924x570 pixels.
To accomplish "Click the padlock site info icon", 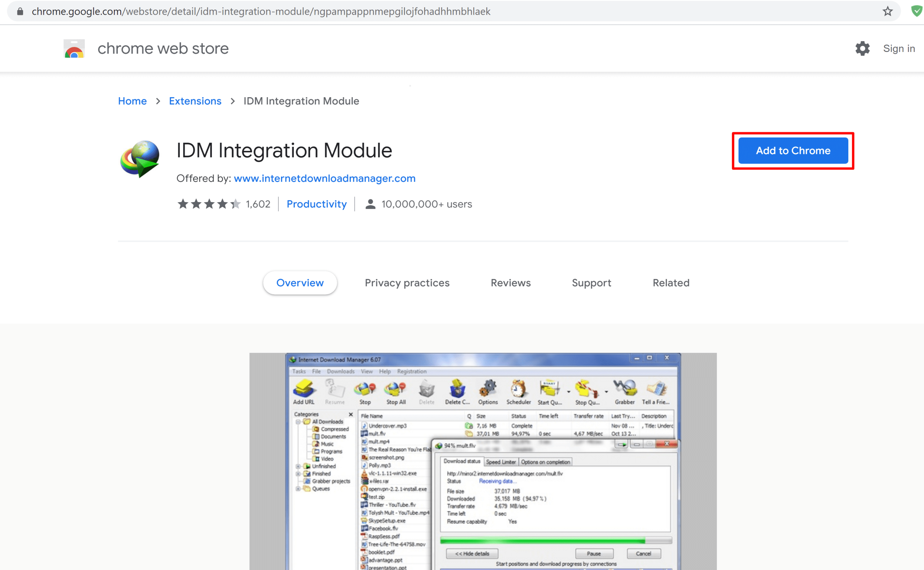I will (x=21, y=11).
